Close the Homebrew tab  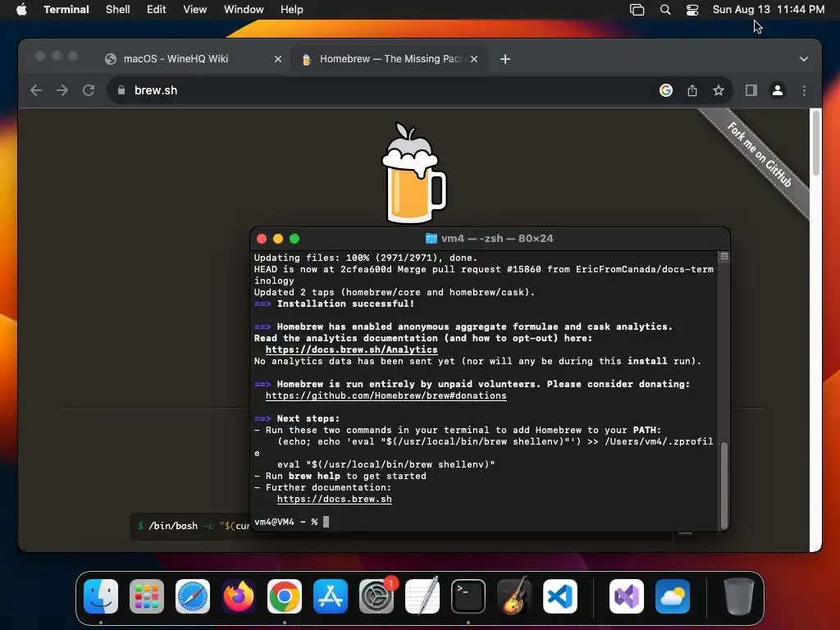point(474,59)
